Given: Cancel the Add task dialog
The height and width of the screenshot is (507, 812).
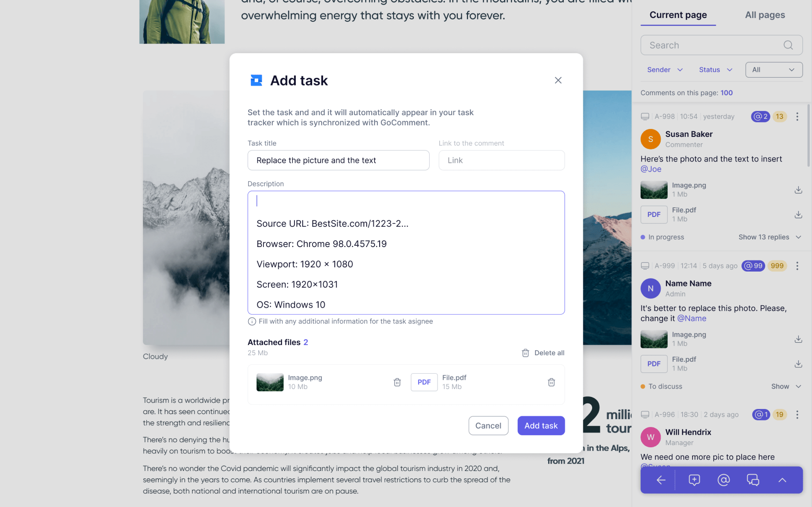Looking at the screenshot, I should coord(488,426).
